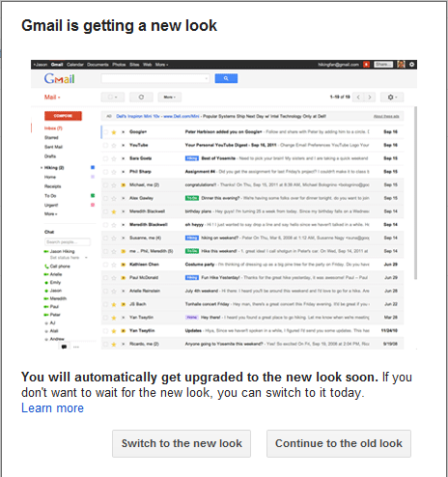
Task: Click the To Do label tag on Alex Gawley email
Action: click(x=192, y=198)
